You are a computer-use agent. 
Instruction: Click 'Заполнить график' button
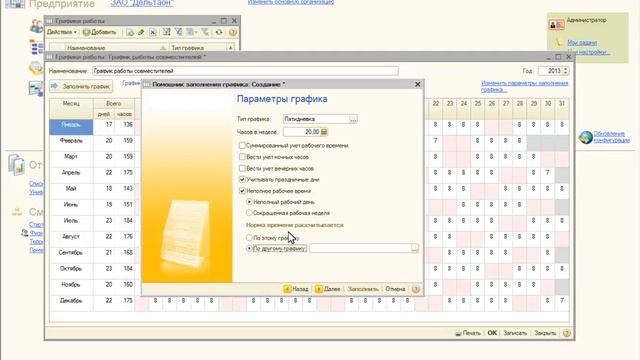tap(81, 87)
